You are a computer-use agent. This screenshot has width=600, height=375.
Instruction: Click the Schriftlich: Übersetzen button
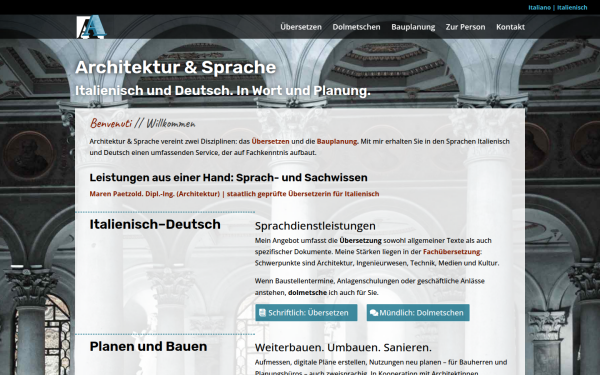[306, 313]
